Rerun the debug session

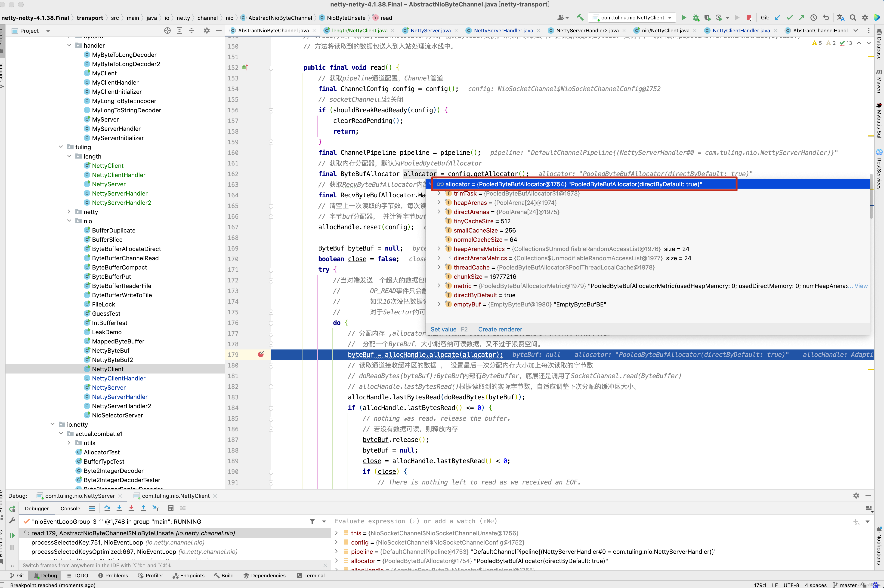tap(12, 509)
